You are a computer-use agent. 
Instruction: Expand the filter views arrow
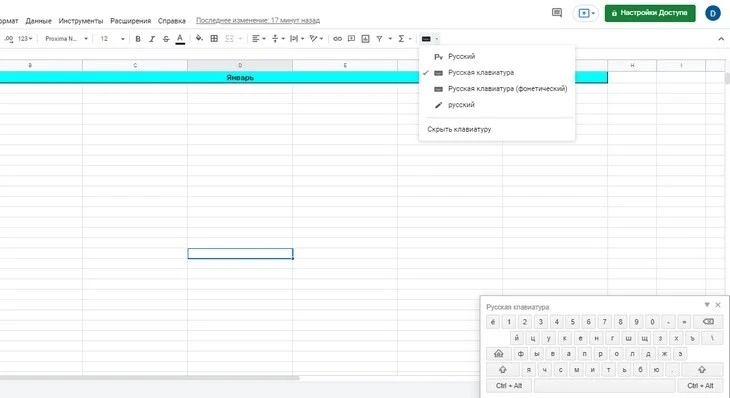click(x=390, y=39)
